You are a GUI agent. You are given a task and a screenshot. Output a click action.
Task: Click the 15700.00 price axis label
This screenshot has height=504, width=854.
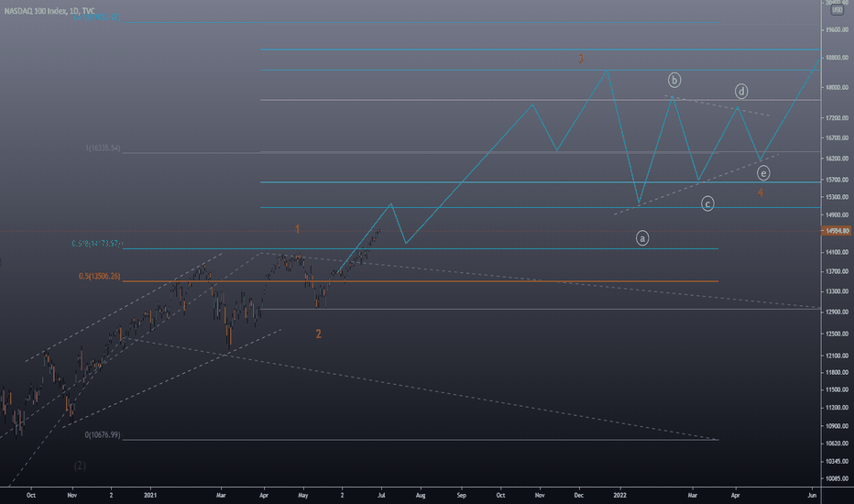pyautogui.click(x=838, y=180)
